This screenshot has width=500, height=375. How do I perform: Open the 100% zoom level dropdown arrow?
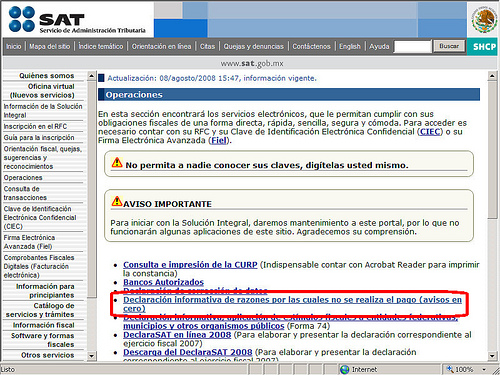pos(484,369)
